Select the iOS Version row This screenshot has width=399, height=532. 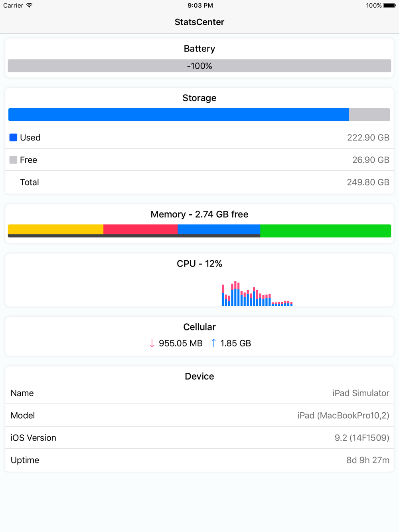pos(199,438)
